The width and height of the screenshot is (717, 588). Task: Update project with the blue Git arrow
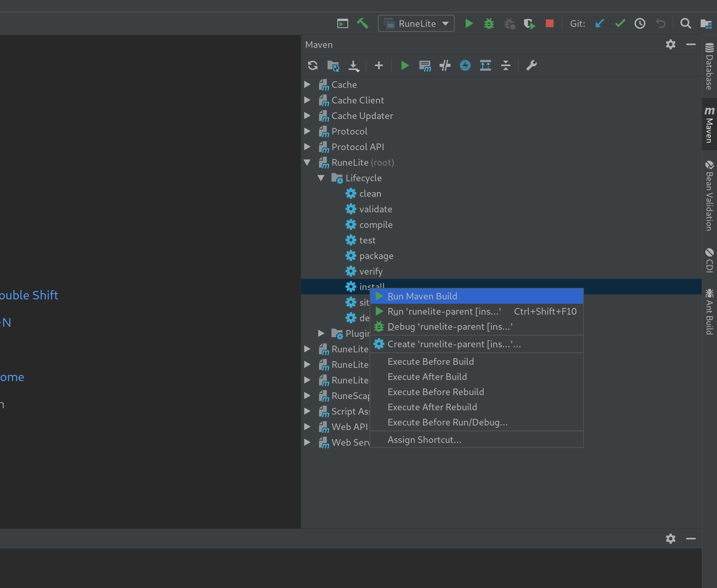(600, 24)
